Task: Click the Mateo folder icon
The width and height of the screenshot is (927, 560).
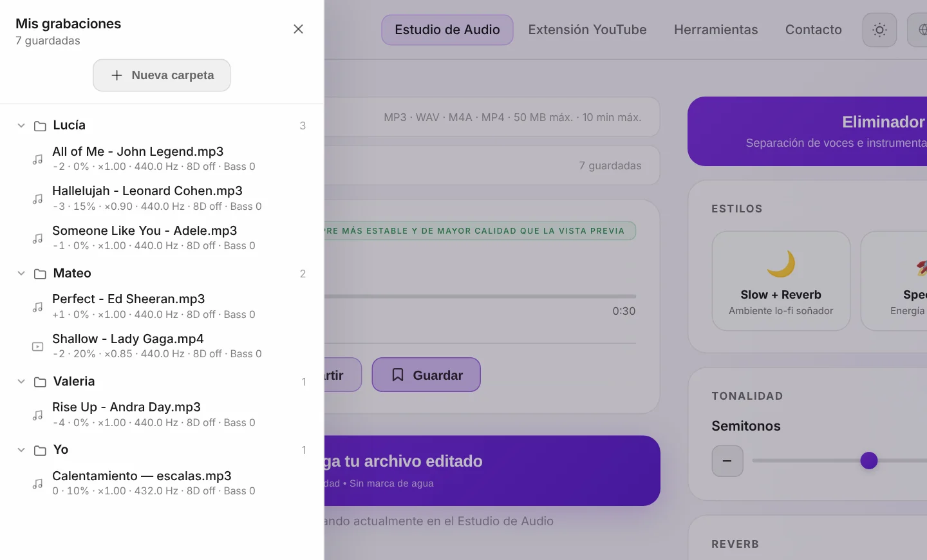Action: [40, 274]
